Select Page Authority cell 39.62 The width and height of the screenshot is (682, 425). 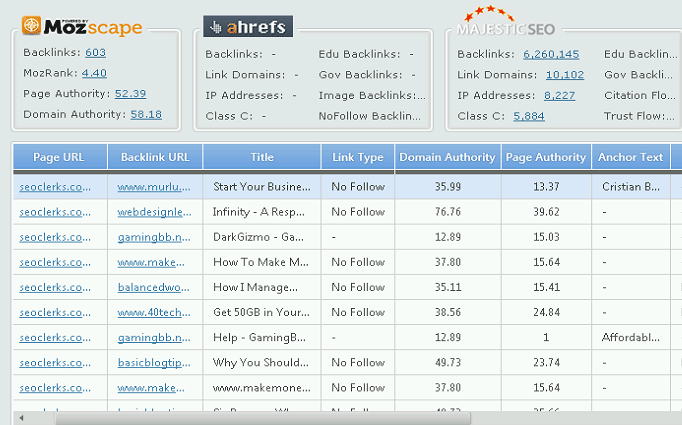click(x=546, y=212)
